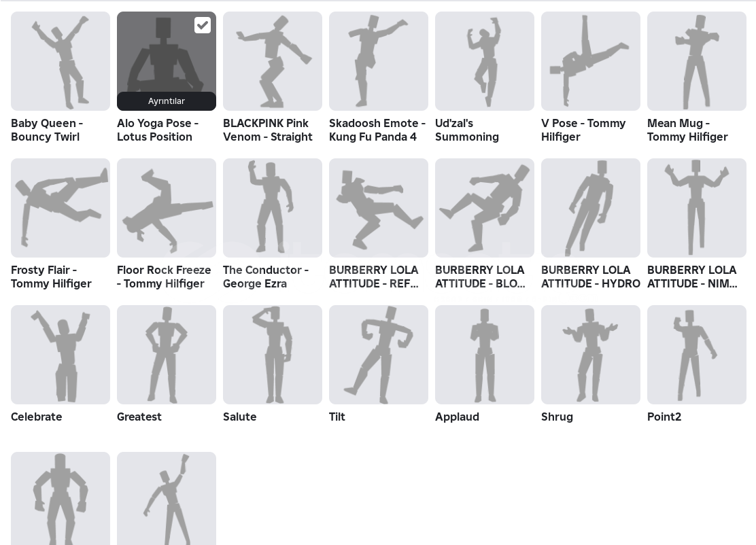Open Ayrıntılar for Alo Yoga Pose
756x545 pixels.
pos(167,101)
